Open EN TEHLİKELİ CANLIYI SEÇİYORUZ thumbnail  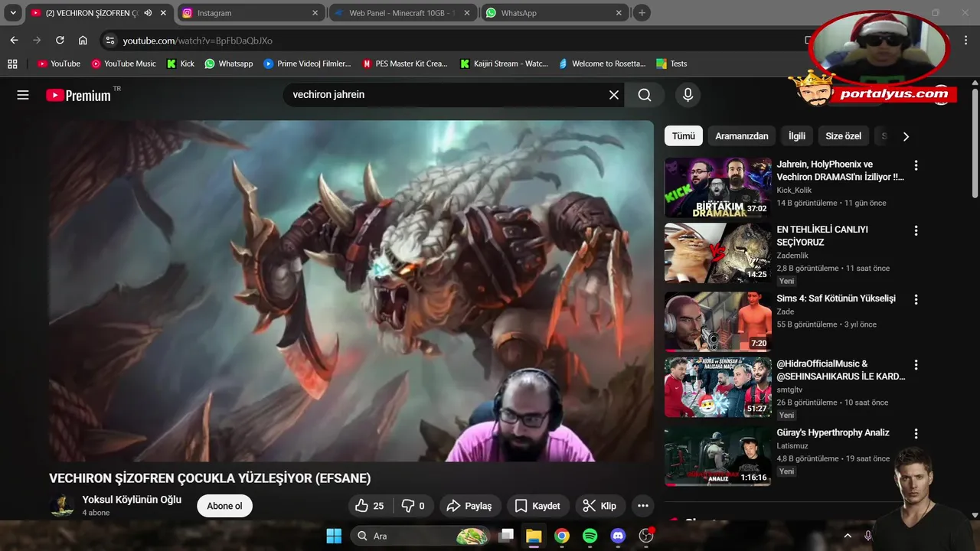pyautogui.click(x=718, y=253)
